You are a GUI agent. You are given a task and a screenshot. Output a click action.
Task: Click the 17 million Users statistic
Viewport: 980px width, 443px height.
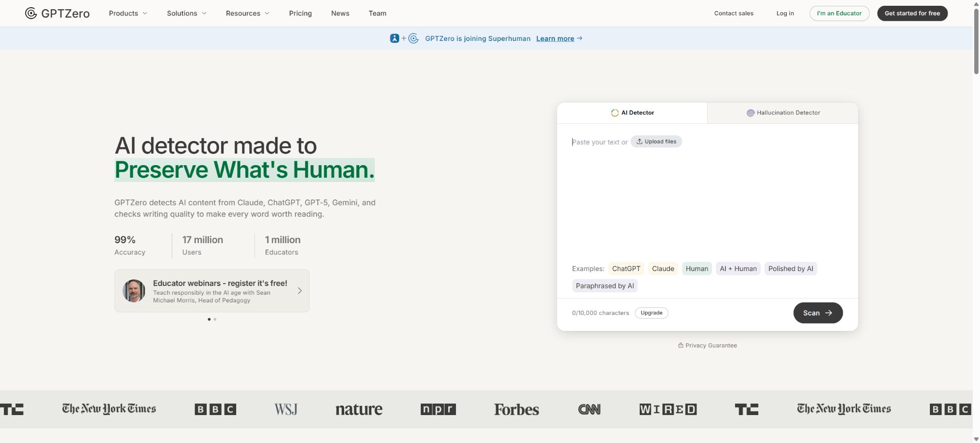click(202, 246)
